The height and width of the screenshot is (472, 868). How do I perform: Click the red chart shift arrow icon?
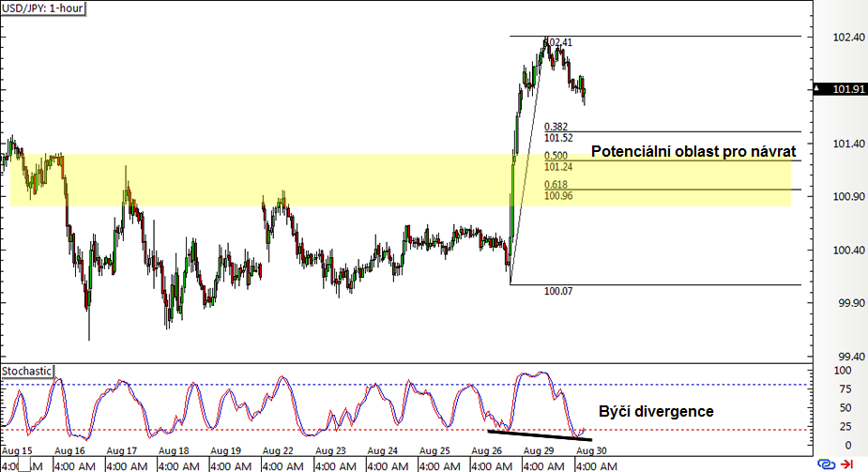point(846,464)
